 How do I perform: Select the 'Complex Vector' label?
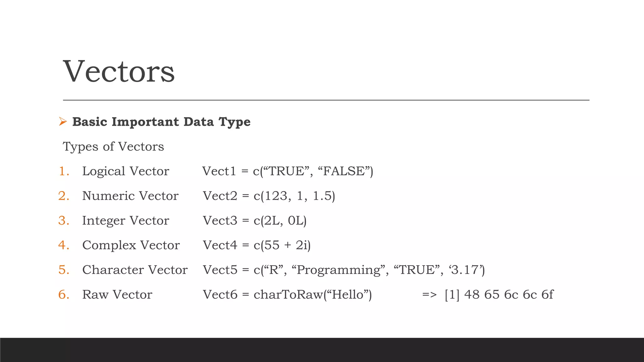coord(131,245)
